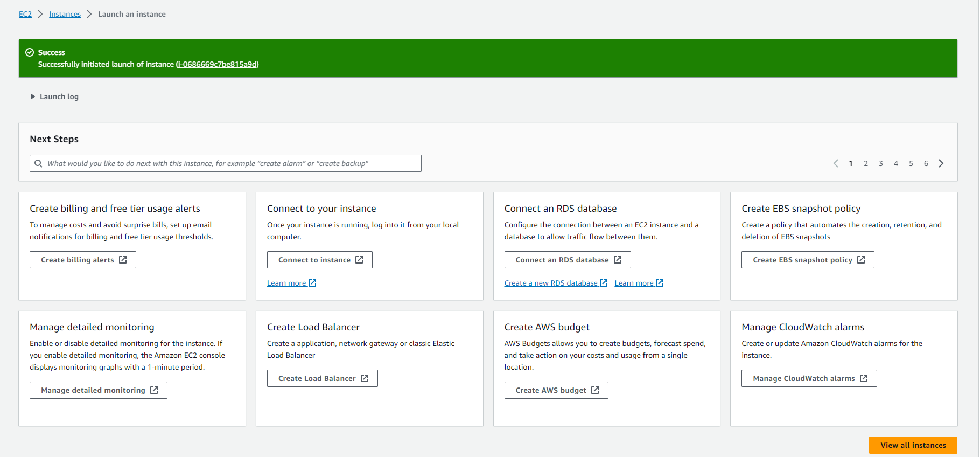Click 'Create EBS snapshot policy' card heading

801,209
